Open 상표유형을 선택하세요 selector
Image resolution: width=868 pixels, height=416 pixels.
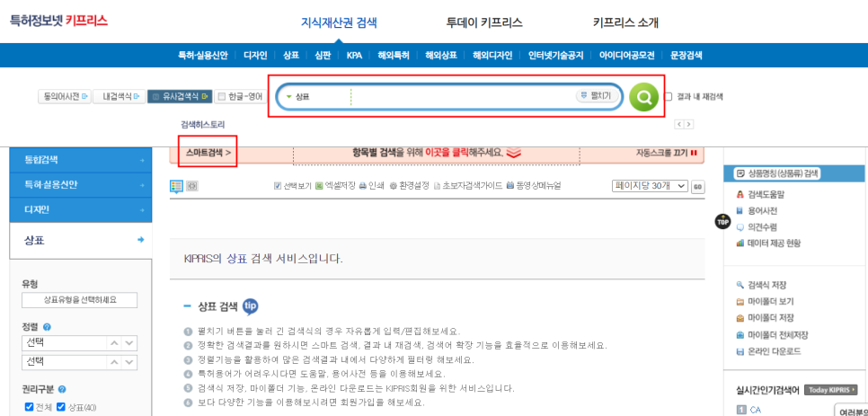click(80, 300)
